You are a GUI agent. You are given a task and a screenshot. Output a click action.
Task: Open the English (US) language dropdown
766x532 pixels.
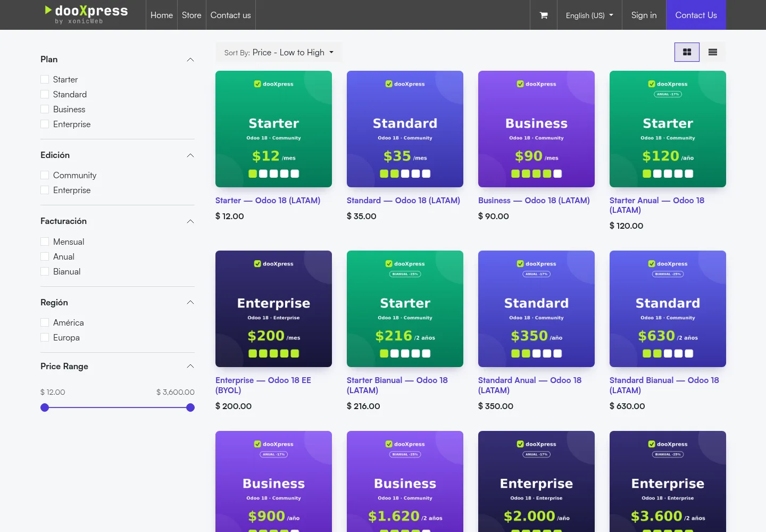point(589,15)
